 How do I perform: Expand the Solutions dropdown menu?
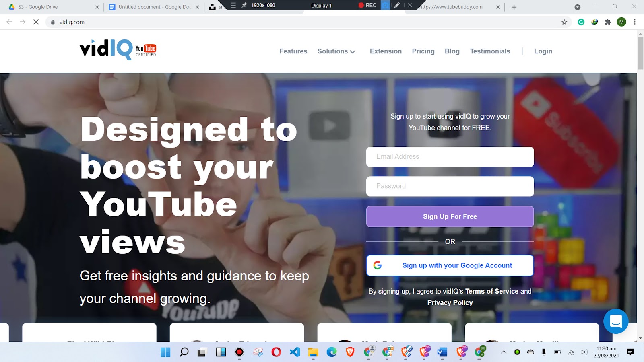(x=336, y=51)
